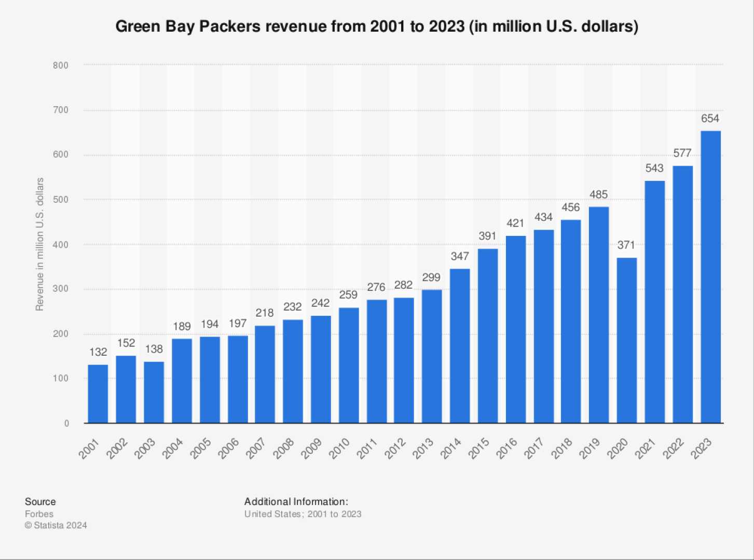The height and width of the screenshot is (560, 754).
Task: Click the 2003 revenue bar
Action: pos(154,393)
